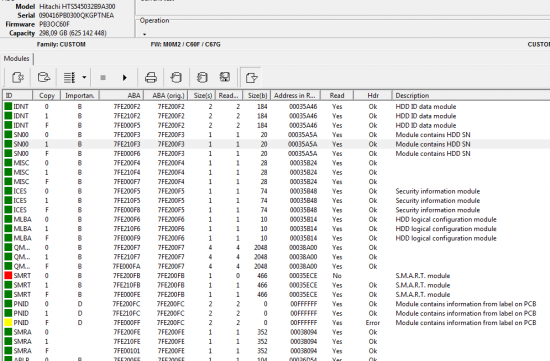Click the green status square of PNID copy 0
This screenshot has width=550, height=361.
coord(8,304)
